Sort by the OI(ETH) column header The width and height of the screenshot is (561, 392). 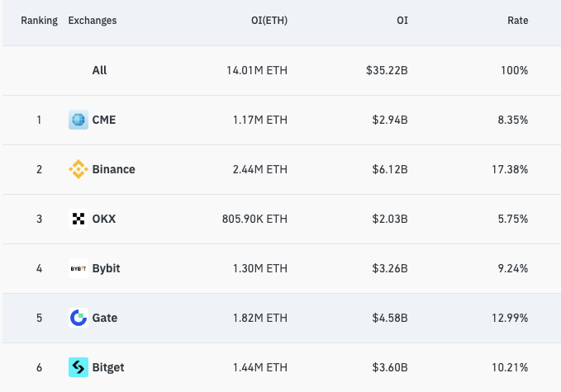pos(269,21)
